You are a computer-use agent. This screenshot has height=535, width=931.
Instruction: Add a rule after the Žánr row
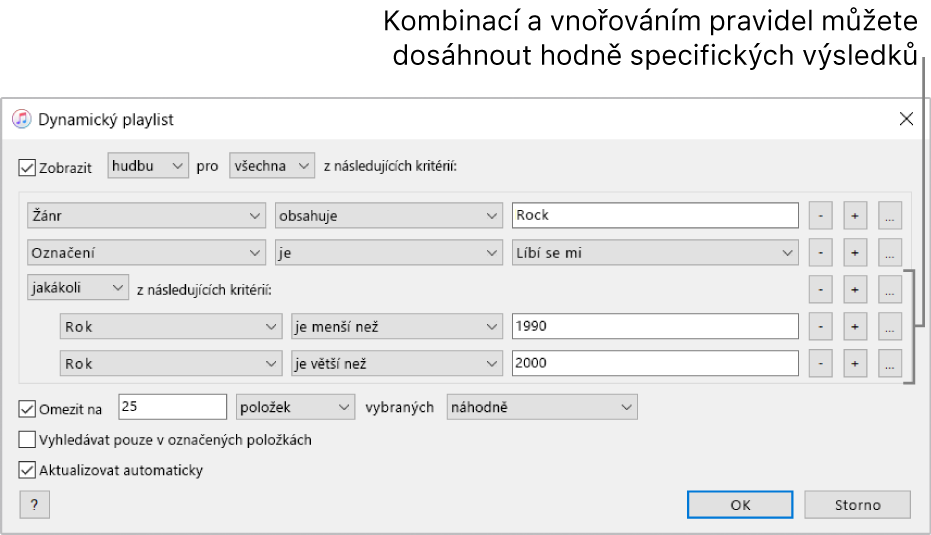[855, 216]
